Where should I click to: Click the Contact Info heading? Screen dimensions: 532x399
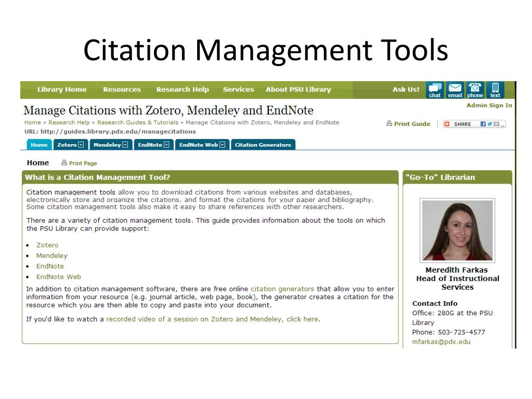point(435,303)
